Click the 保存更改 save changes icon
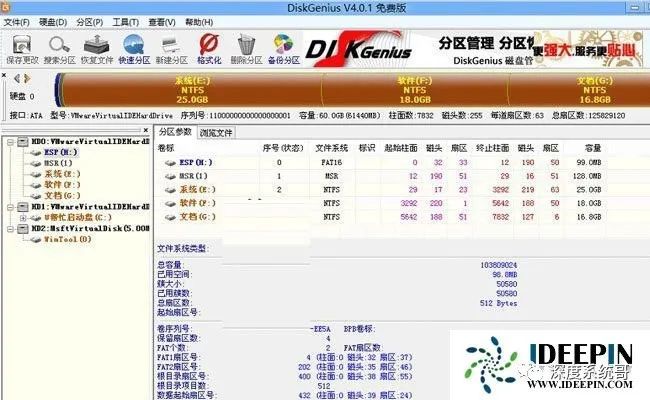The height and width of the screenshot is (400, 650). pyautogui.click(x=22, y=50)
